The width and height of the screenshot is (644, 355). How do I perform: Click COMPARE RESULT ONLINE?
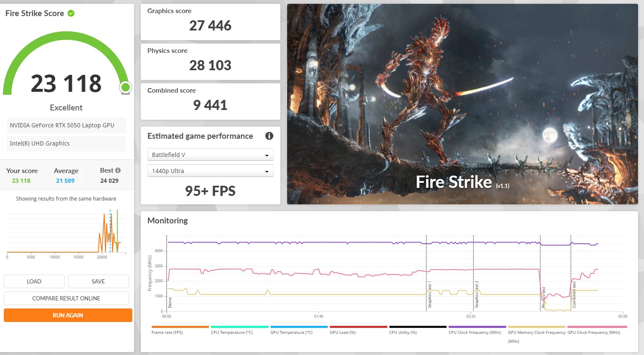66,298
